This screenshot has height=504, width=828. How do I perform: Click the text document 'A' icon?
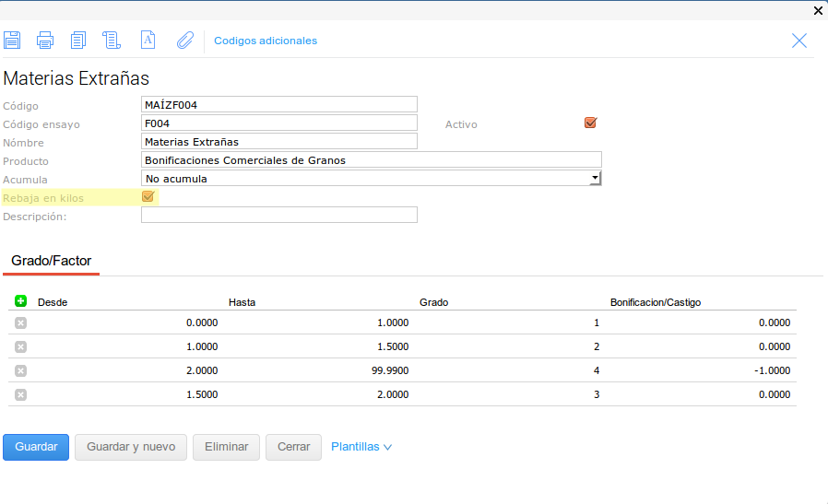148,41
